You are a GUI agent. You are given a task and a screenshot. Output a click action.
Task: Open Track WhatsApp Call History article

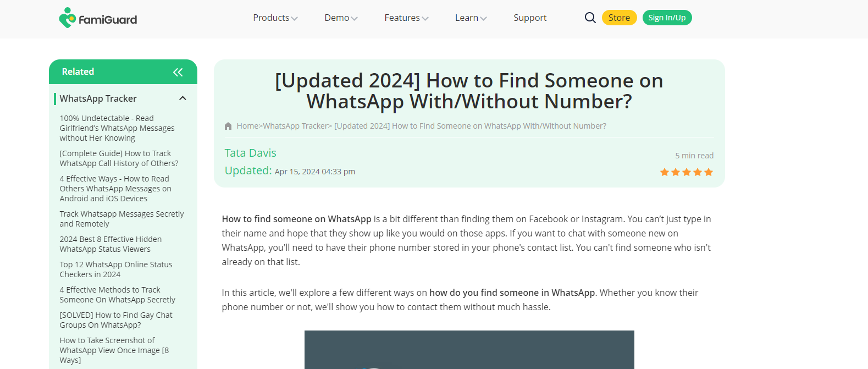(x=119, y=158)
